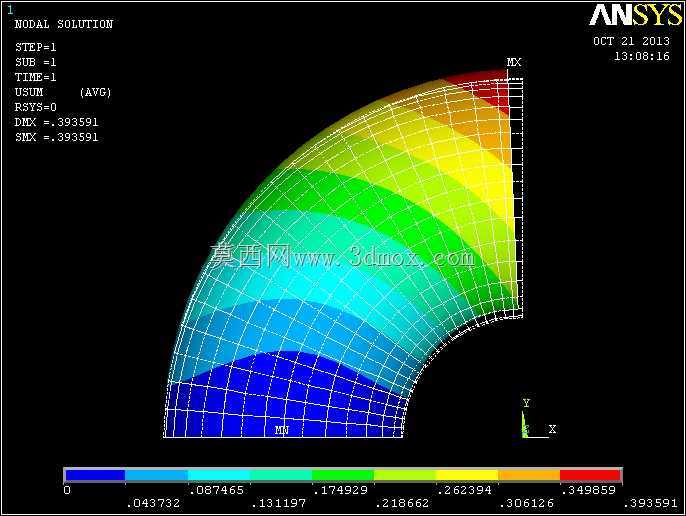
Task: Click the RSYS=0 text
Action: pyautogui.click(x=35, y=107)
